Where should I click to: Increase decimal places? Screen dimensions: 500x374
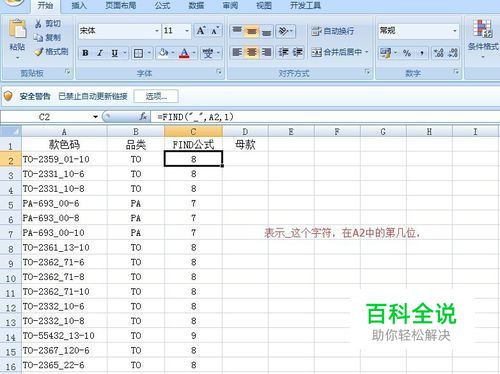[439, 53]
